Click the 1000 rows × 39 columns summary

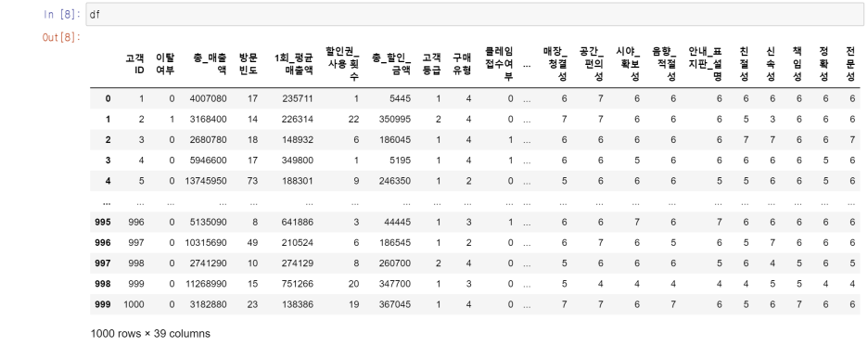tap(150, 334)
